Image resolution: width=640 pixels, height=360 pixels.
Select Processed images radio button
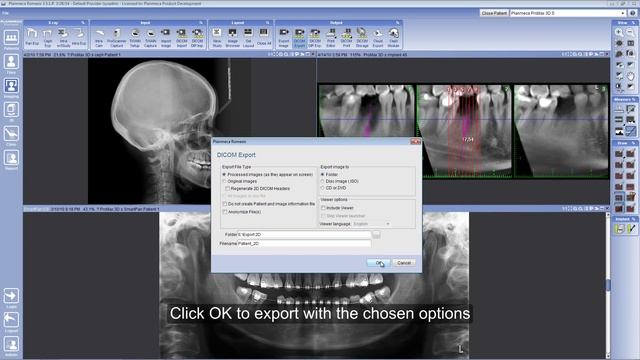coord(224,174)
